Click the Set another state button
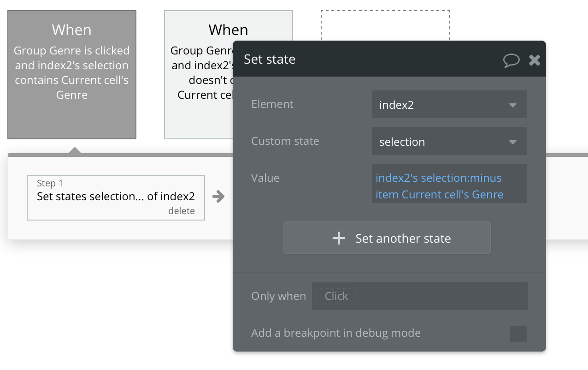Screen dimensions: 588x370 pyautogui.click(x=387, y=238)
